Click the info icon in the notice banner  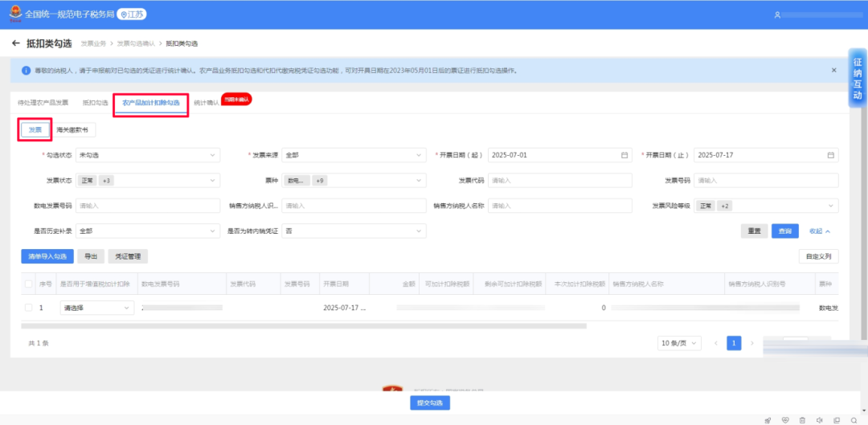point(26,71)
